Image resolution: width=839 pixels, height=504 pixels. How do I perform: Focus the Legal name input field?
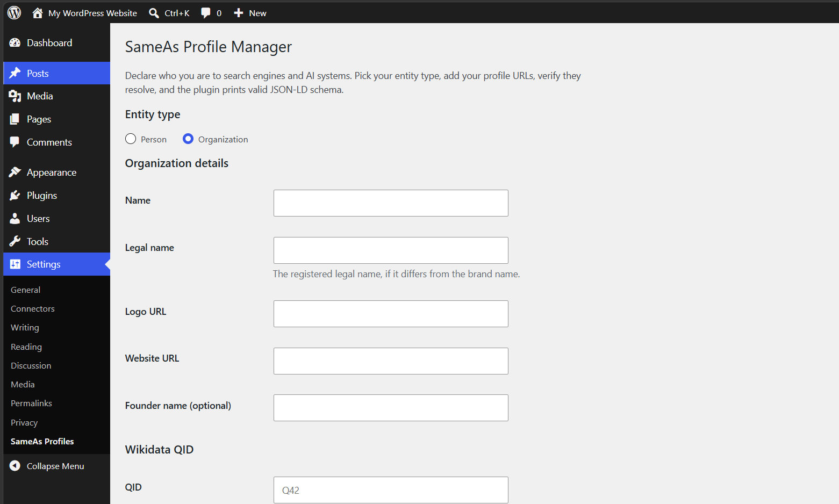(x=391, y=250)
